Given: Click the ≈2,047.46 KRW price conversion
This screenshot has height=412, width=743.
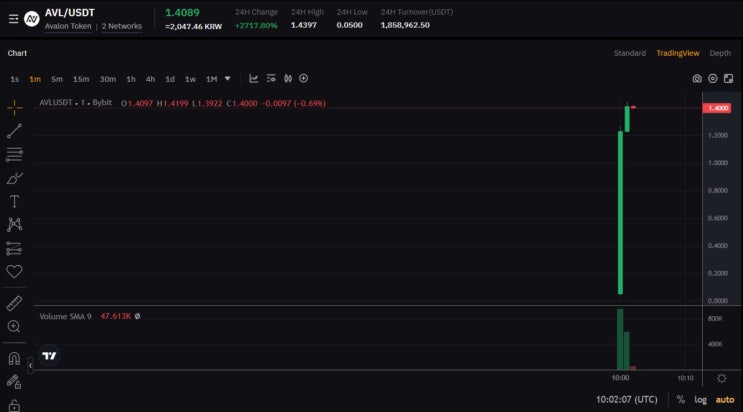Looking at the screenshot, I should tap(193, 27).
